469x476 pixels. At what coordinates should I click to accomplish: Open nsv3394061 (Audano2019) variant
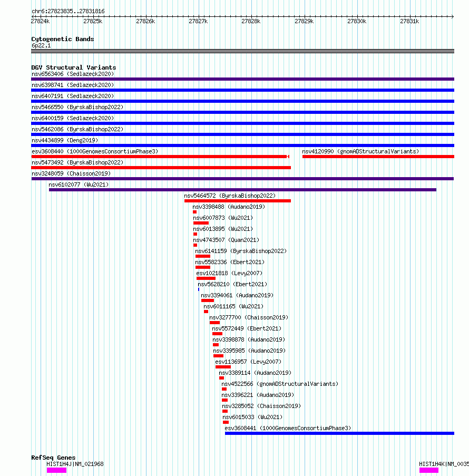click(237, 296)
